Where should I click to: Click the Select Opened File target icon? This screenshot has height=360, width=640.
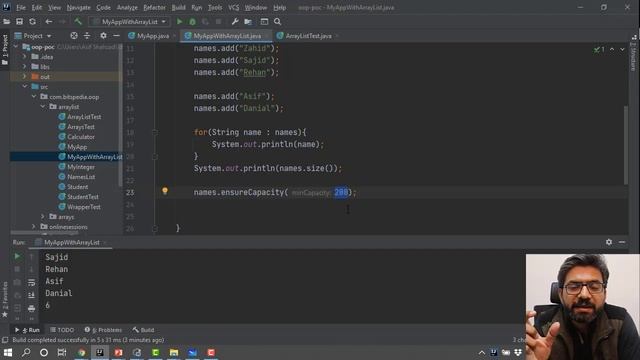pos(74,36)
